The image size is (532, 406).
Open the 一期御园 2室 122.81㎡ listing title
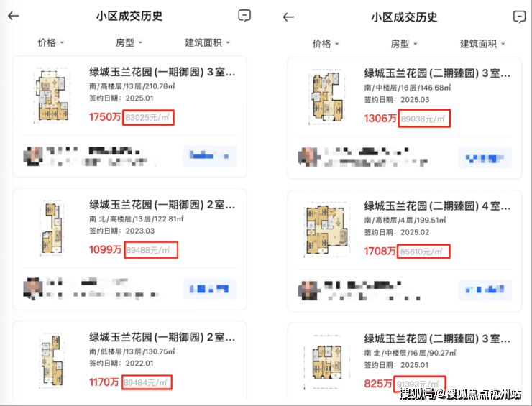(162, 205)
